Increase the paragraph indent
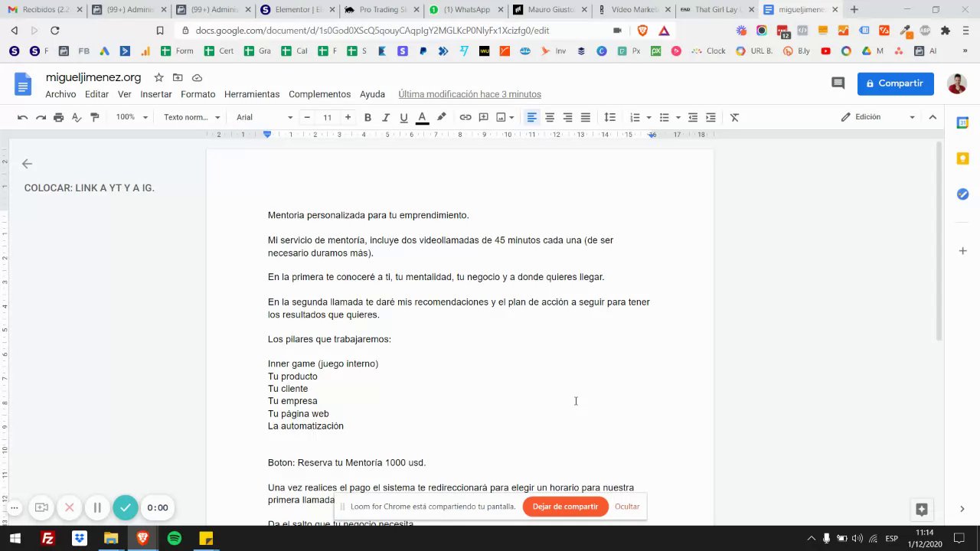The image size is (980, 551). tap(710, 117)
